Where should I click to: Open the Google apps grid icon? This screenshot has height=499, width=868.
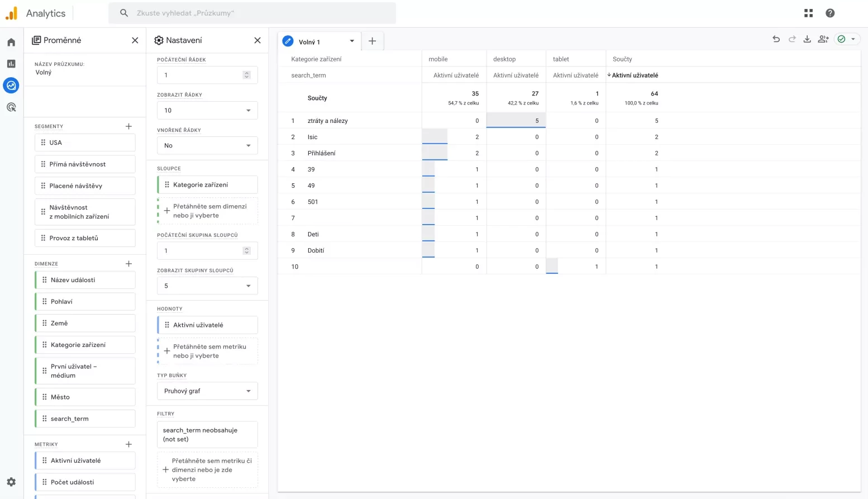(x=808, y=13)
